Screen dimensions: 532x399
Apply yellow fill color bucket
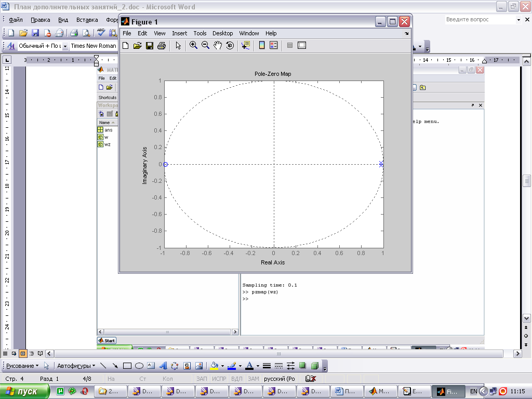[214, 366]
